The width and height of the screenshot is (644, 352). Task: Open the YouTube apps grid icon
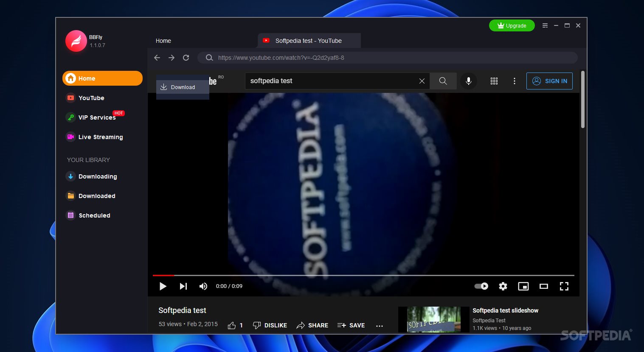tap(494, 81)
